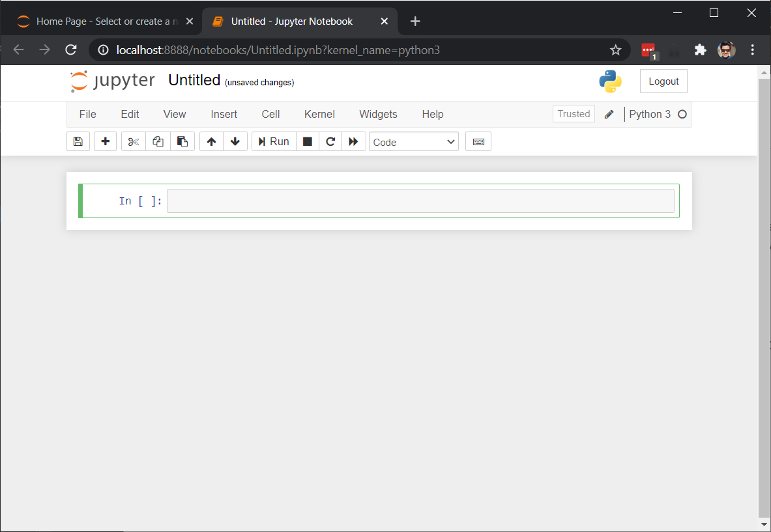Maximize the browser window
Image resolution: width=771 pixels, height=532 pixels.
(x=714, y=13)
